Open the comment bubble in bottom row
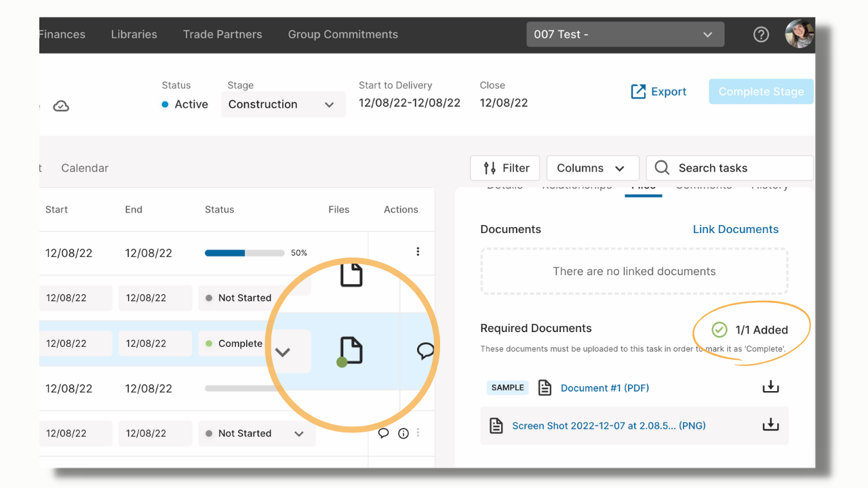The height and width of the screenshot is (488, 868). 383,433
